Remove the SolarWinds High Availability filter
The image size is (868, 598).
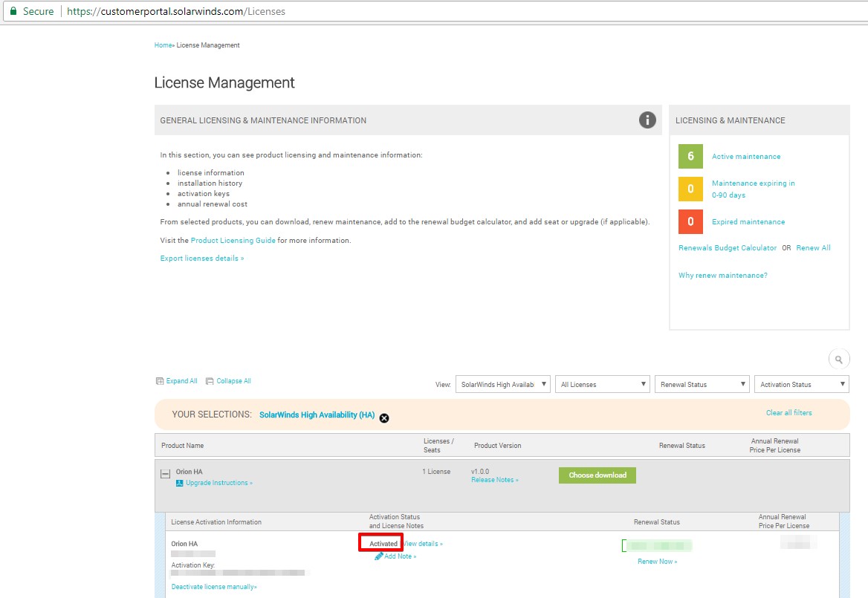click(384, 418)
